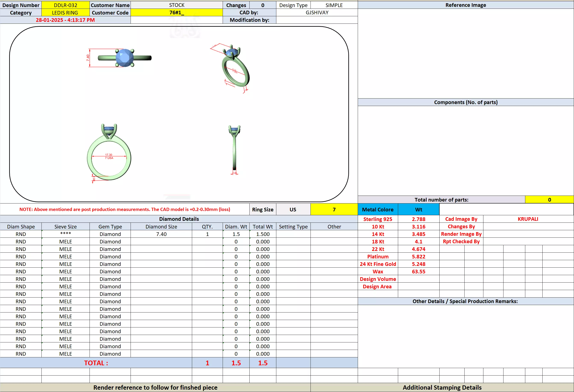Click the side-view ring drawing
574x392 pixels.
pos(234,149)
